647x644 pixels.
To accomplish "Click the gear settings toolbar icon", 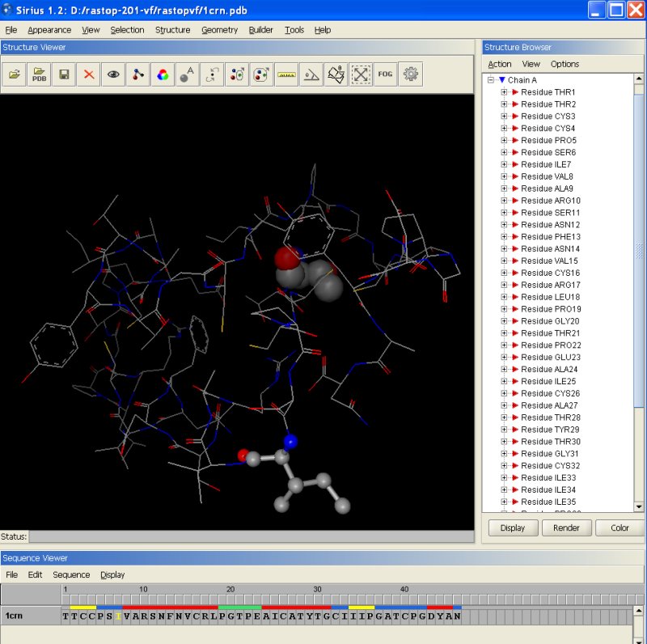I will coord(411,74).
